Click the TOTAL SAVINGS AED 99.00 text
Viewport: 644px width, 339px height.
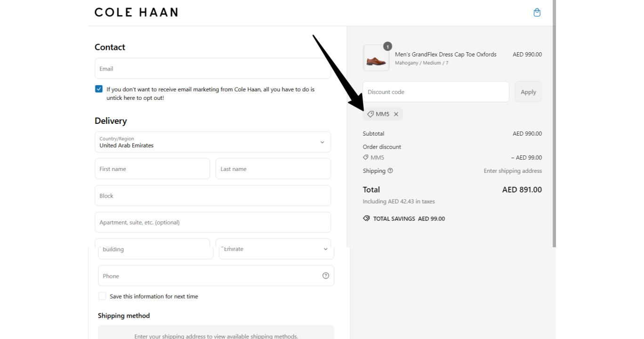click(x=409, y=219)
